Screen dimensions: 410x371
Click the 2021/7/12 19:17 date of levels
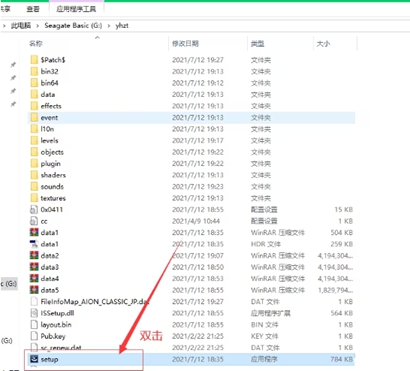(198, 141)
